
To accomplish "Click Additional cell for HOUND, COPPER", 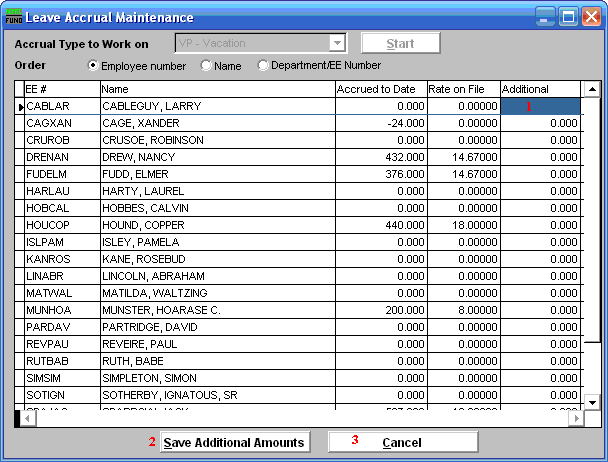I will click(540, 225).
